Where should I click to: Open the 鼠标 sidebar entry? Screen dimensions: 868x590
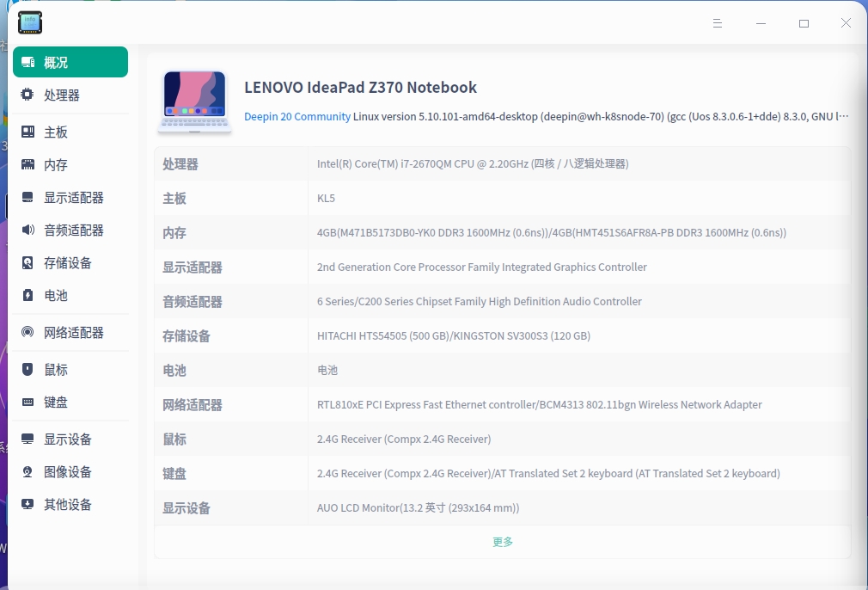pos(70,370)
